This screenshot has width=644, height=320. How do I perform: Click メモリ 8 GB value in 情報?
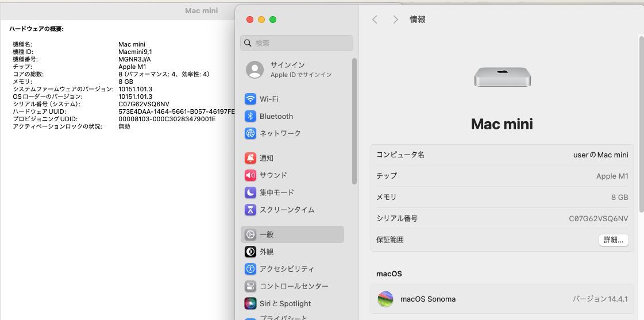tap(620, 197)
